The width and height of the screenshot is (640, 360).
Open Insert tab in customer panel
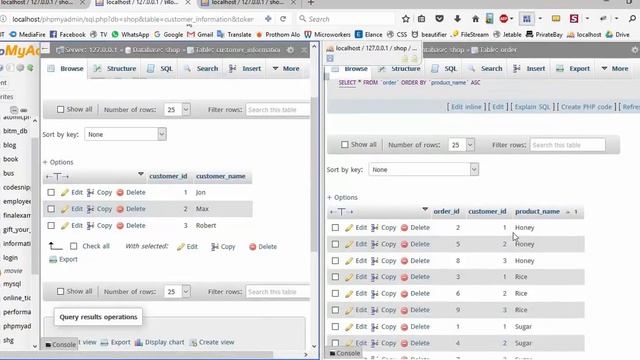[245, 69]
